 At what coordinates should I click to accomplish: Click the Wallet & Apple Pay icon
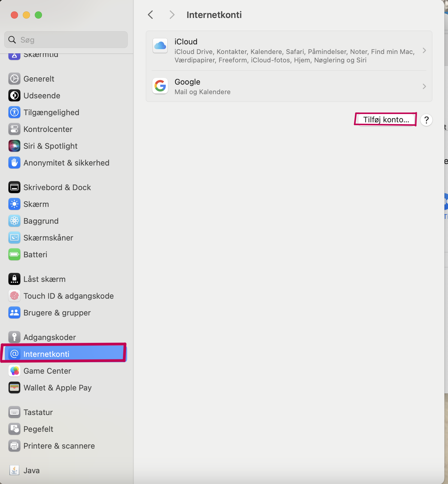click(14, 387)
